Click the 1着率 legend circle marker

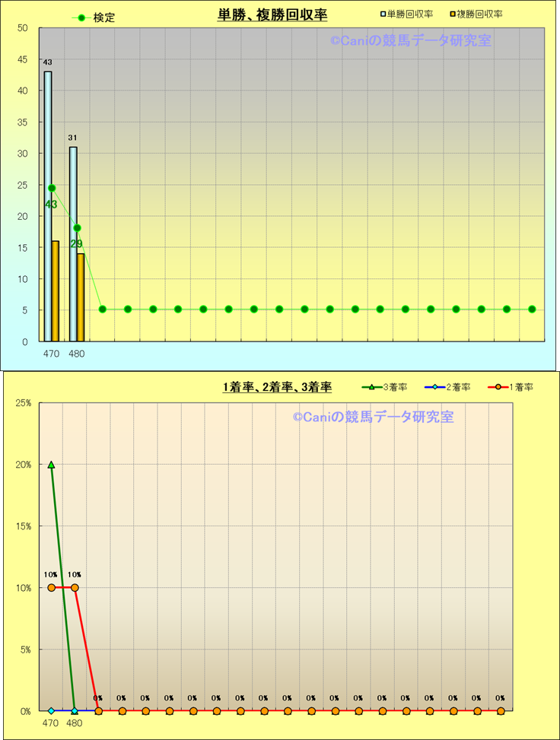click(x=498, y=387)
